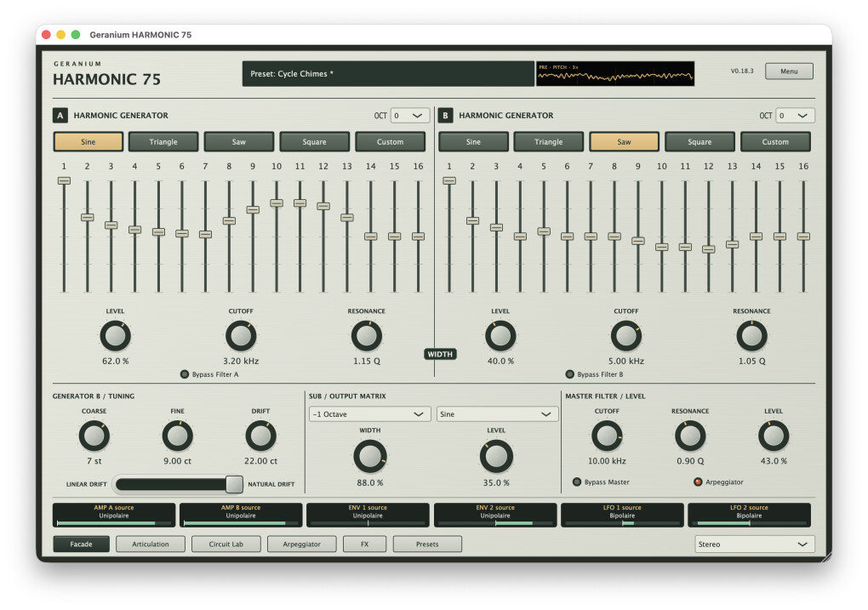This screenshot has width=868, height=610.
Task: Click the Sub Width knob
Action: coord(370,457)
